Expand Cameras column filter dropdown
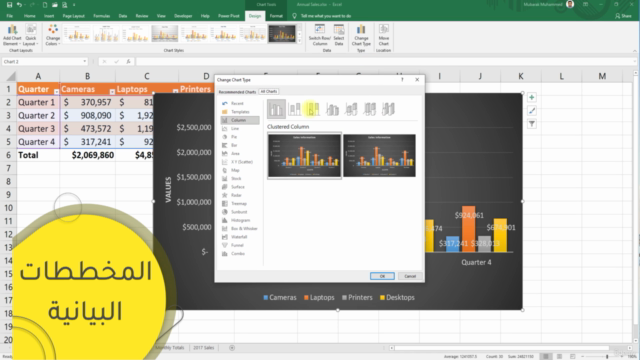This screenshot has height=360, width=640. point(112,91)
